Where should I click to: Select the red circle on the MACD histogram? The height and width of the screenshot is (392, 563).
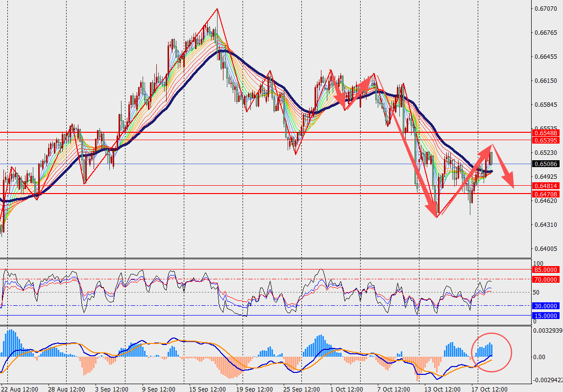click(x=491, y=352)
